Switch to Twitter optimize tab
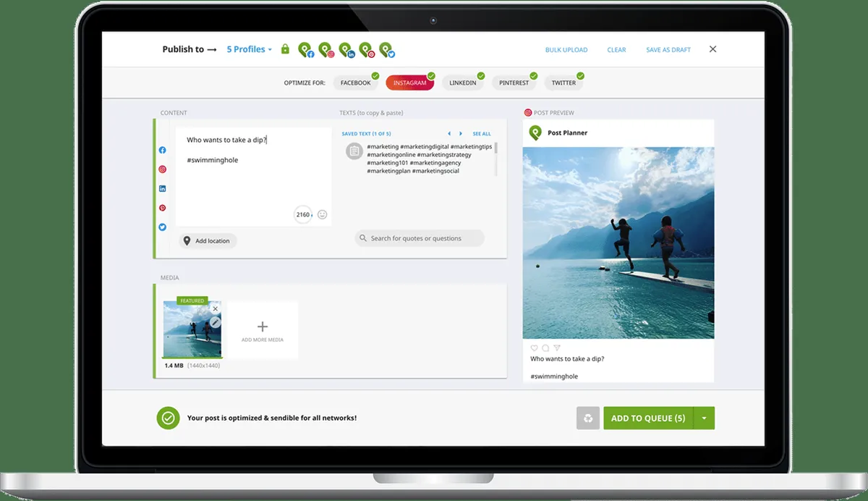Screen dimensions: 868x501 (563, 83)
